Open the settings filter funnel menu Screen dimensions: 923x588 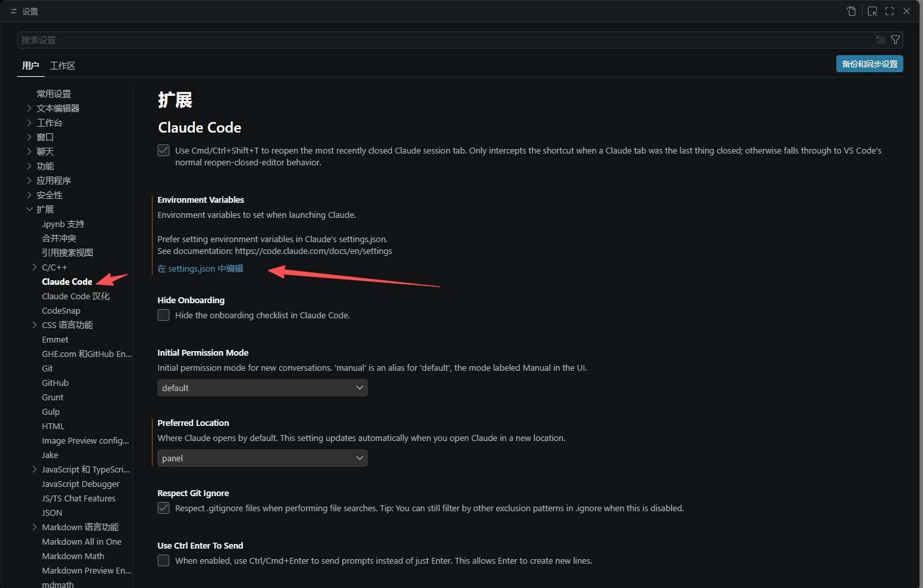895,40
